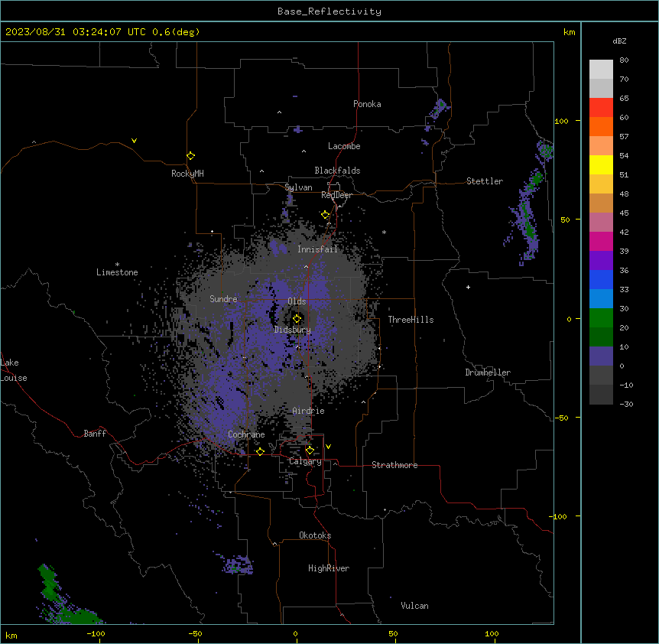Click the Airdrie city label
The height and width of the screenshot is (644, 659).
tap(309, 411)
